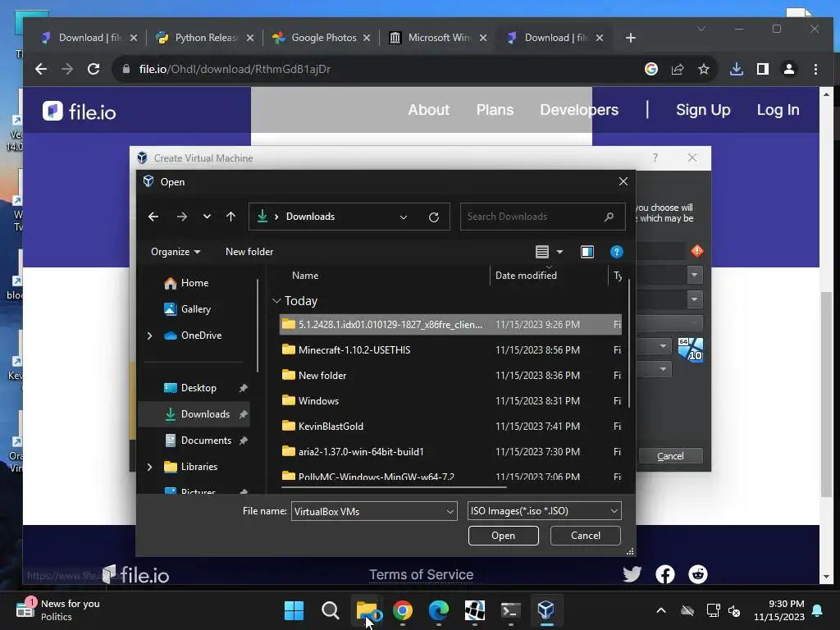Collapse the Today group in file list

tap(276, 301)
